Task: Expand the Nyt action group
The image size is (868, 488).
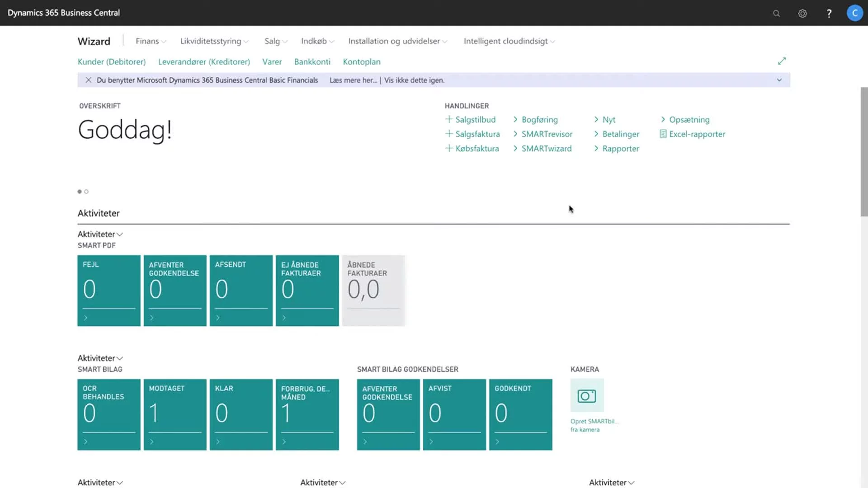Action: (x=605, y=120)
